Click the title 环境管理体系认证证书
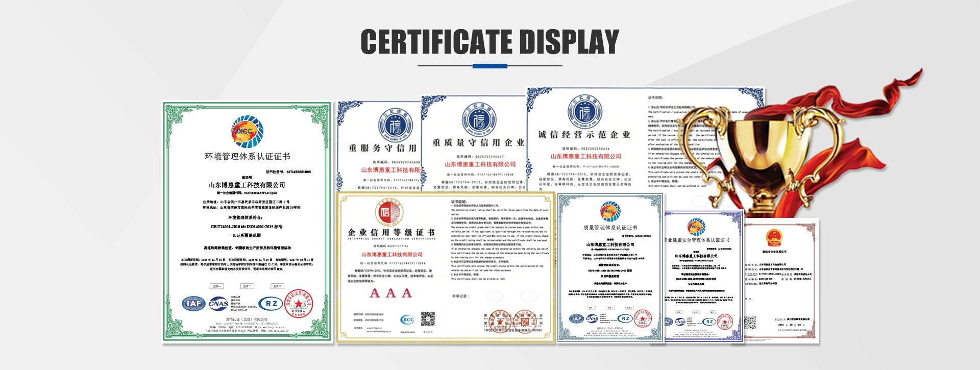The width and height of the screenshot is (980, 370). (248, 157)
